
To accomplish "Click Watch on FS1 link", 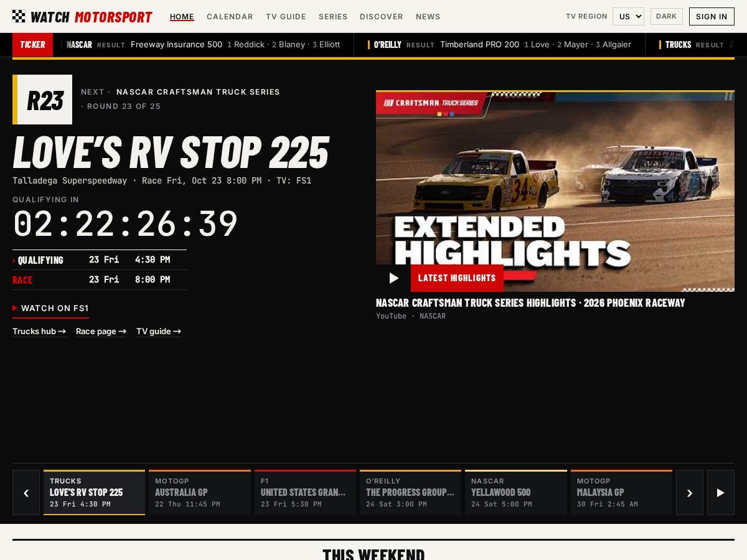I will pos(50,308).
